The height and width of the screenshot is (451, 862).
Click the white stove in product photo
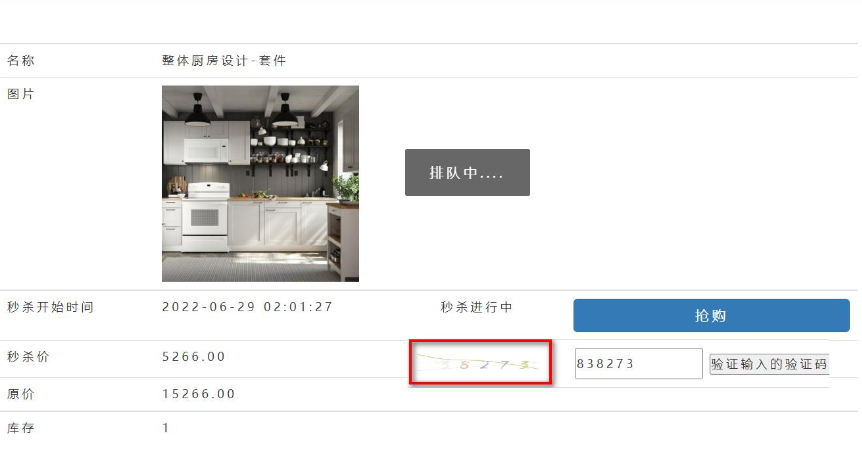click(205, 217)
